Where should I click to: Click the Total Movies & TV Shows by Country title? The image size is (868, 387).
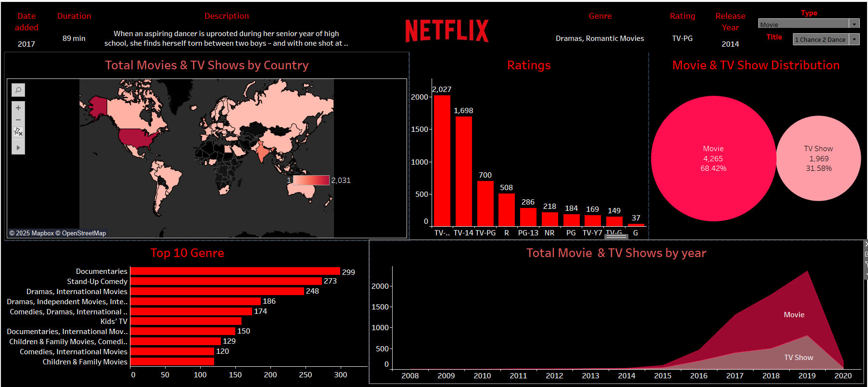[x=207, y=65]
